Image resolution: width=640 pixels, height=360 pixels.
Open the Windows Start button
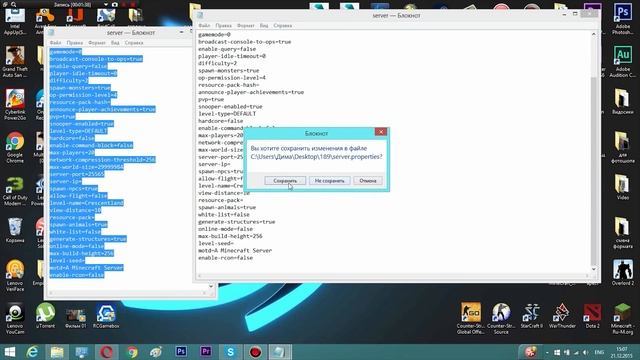pos(9,352)
